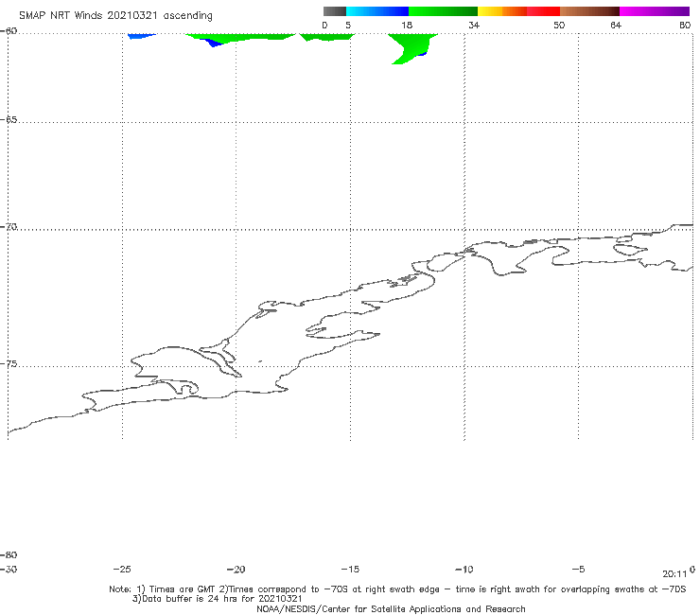Click the magenta-purple segment of the color scale

point(655,11)
